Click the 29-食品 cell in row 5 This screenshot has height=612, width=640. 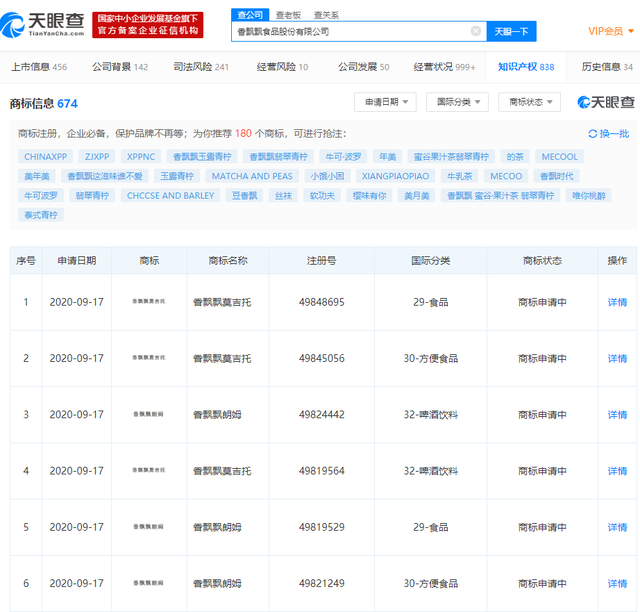point(431,527)
